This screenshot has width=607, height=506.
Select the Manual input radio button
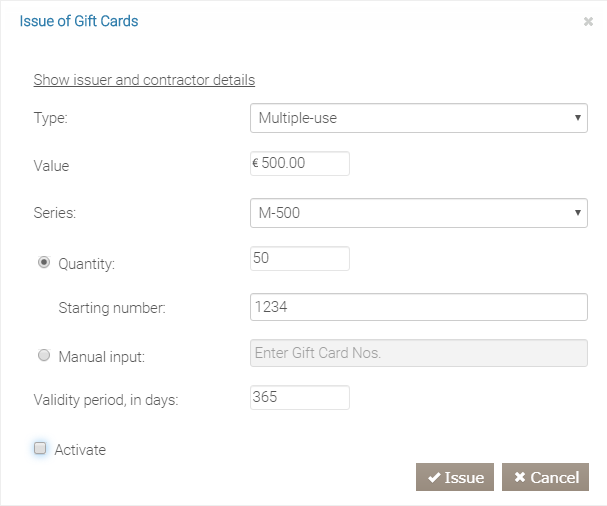pos(44,355)
